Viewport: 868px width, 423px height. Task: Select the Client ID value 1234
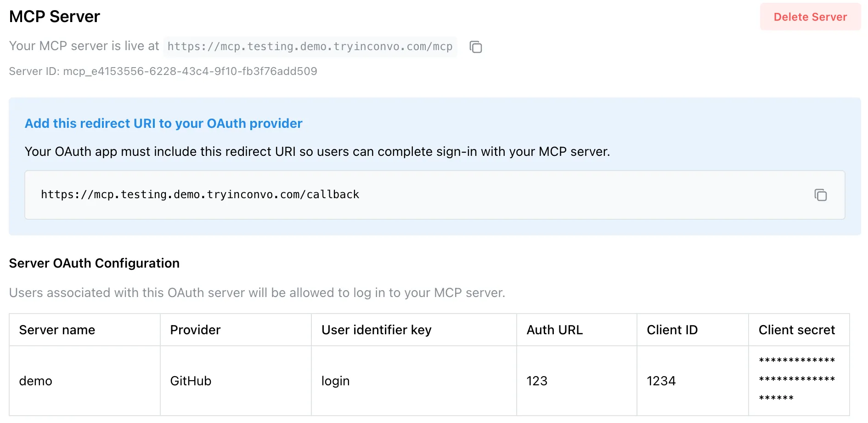(661, 381)
